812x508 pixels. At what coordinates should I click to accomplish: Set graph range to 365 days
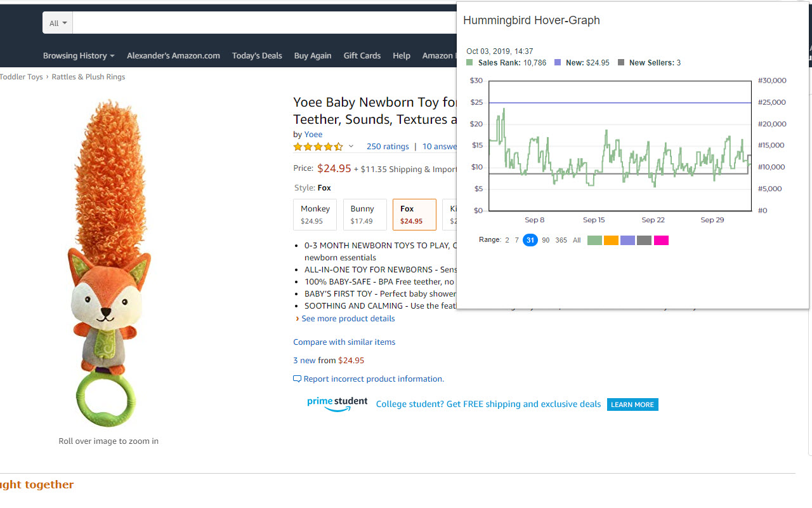point(561,240)
